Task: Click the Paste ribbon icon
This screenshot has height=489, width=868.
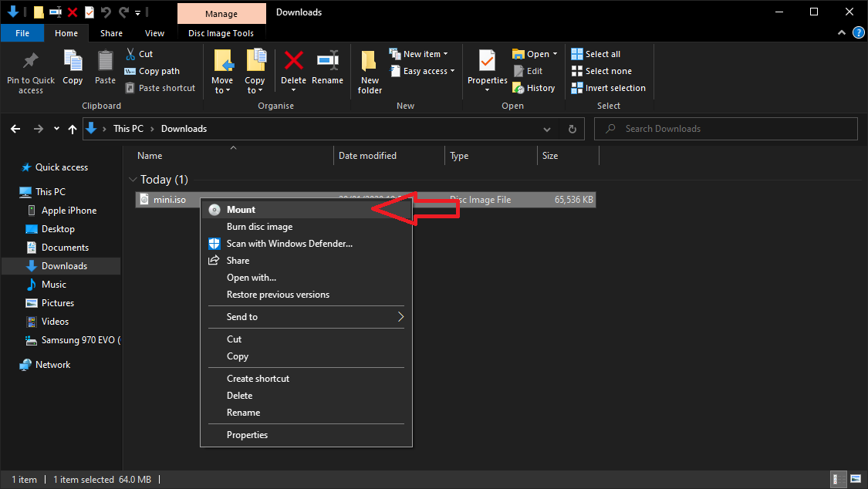Action: 105,61
